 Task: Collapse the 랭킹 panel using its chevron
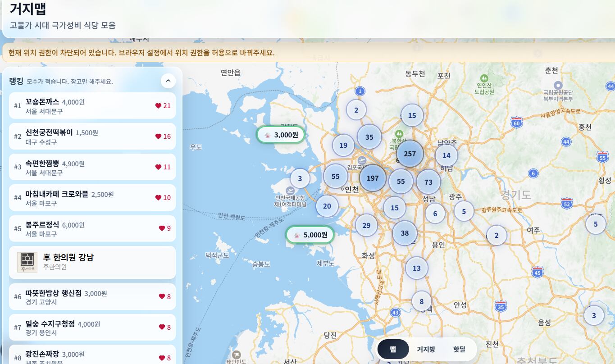tap(168, 81)
